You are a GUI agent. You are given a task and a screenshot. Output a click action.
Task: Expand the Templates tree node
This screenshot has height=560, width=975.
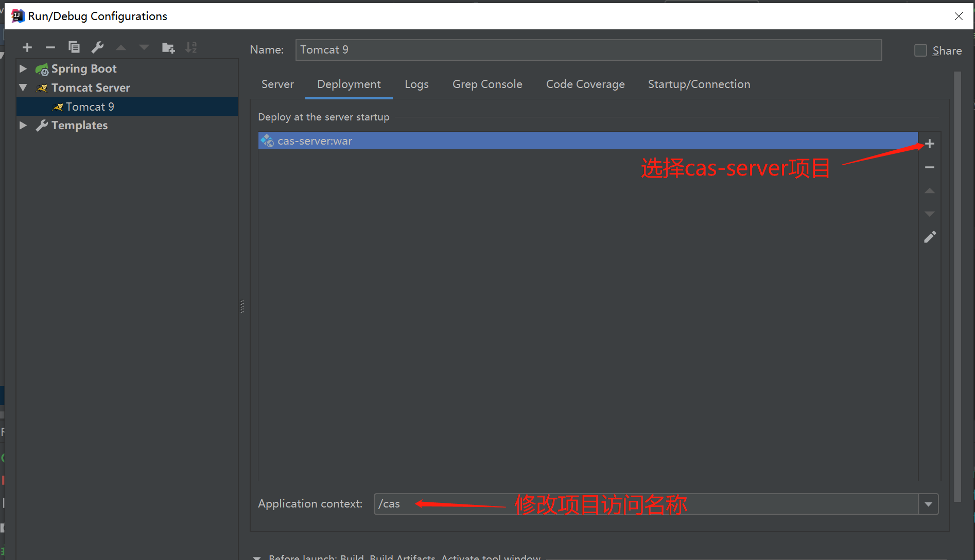pyautogui.click(x=23, y=125)
